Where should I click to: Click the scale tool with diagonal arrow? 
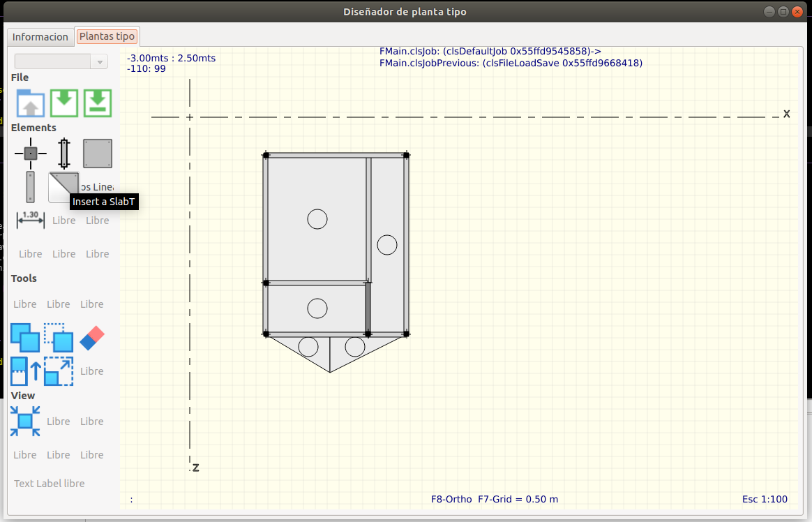(x=59, y=371)
